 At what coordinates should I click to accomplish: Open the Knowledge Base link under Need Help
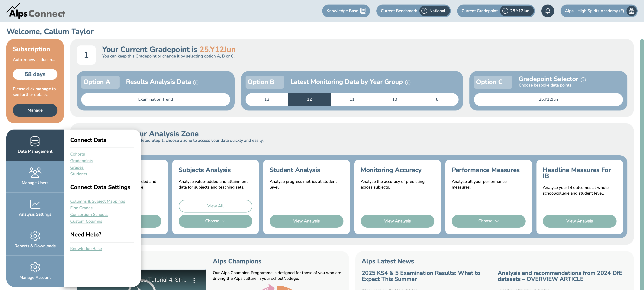pyautogui.click(x=86, y=249)
